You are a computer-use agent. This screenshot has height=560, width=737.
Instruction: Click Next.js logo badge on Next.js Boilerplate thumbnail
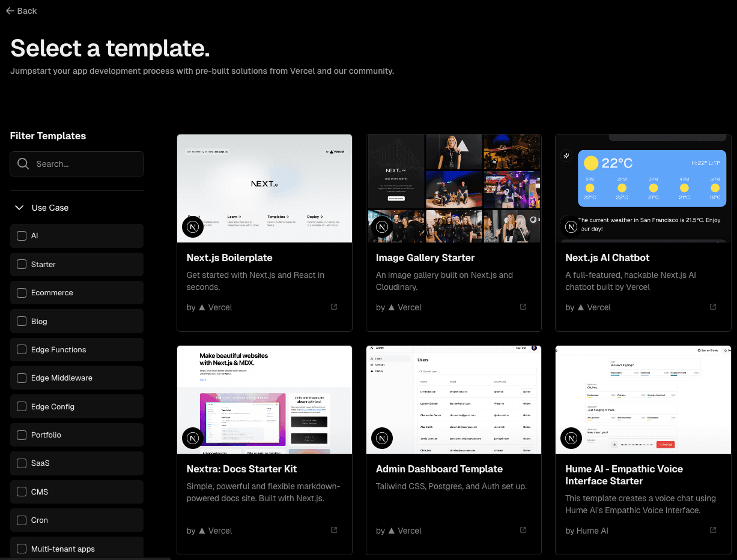(x=193, y=227)
